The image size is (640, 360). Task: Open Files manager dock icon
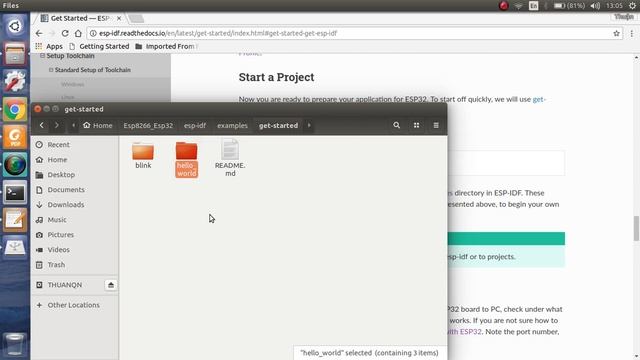(x=15, y=54)
